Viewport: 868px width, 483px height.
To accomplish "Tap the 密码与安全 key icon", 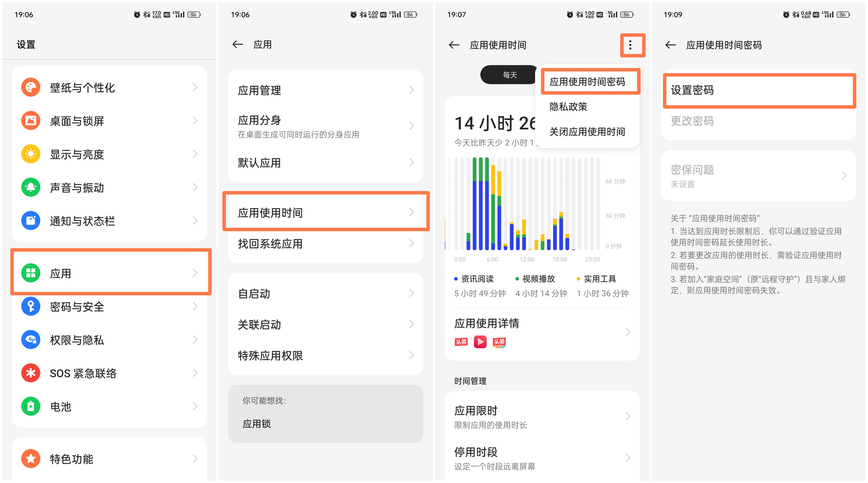I will click(x=31, y=306).
